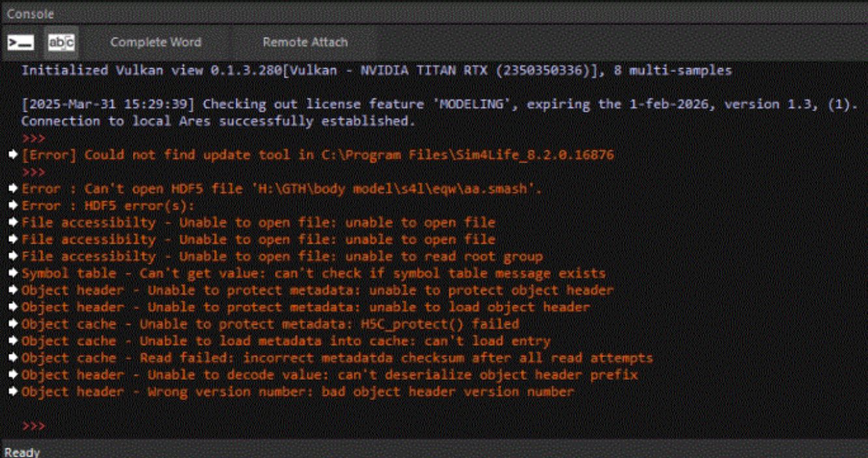The height and width of the screenshot is (458, 868).
Task: Toggle the abc word-wrap icon
Action: [61, 43]
